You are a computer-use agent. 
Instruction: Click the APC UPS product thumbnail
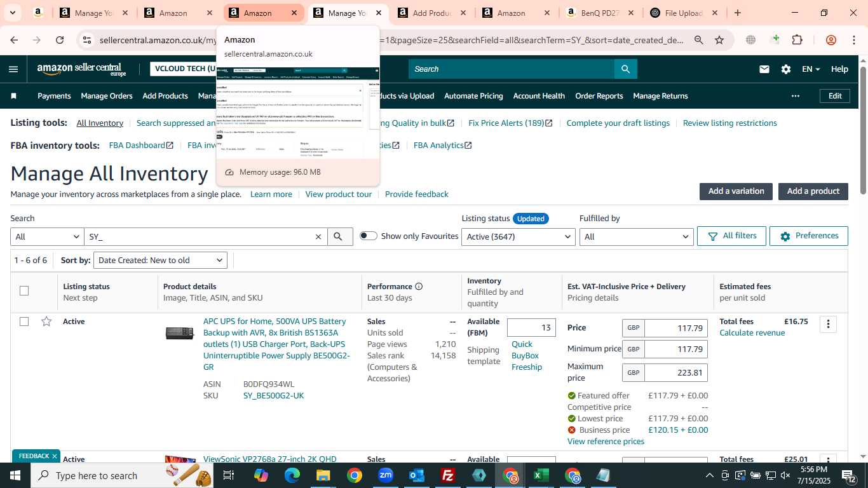click(x=180, y=333)
